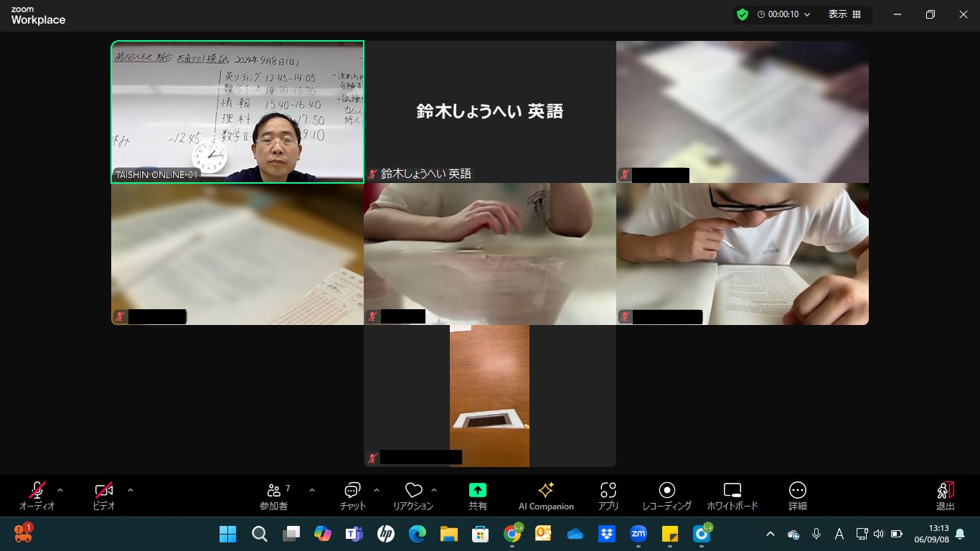Expand chat options arrow beside チャット
Screen dimensions: 980x551
click(x=377, y=490)
